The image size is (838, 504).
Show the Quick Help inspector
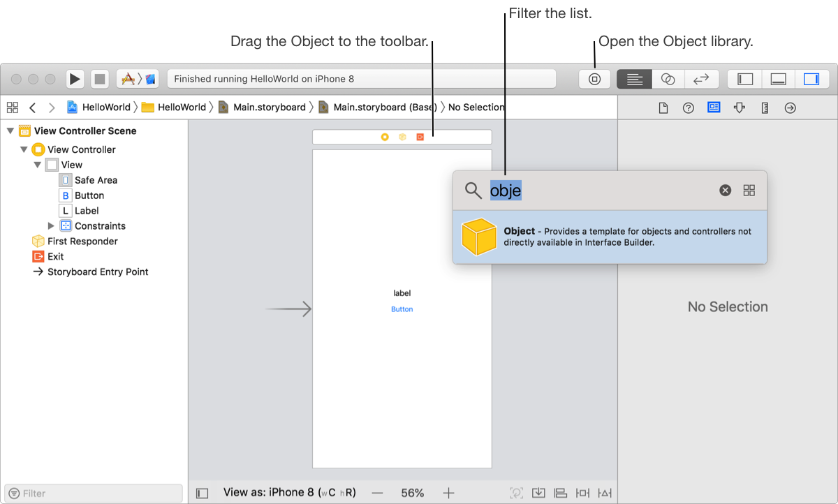[689, 108]
